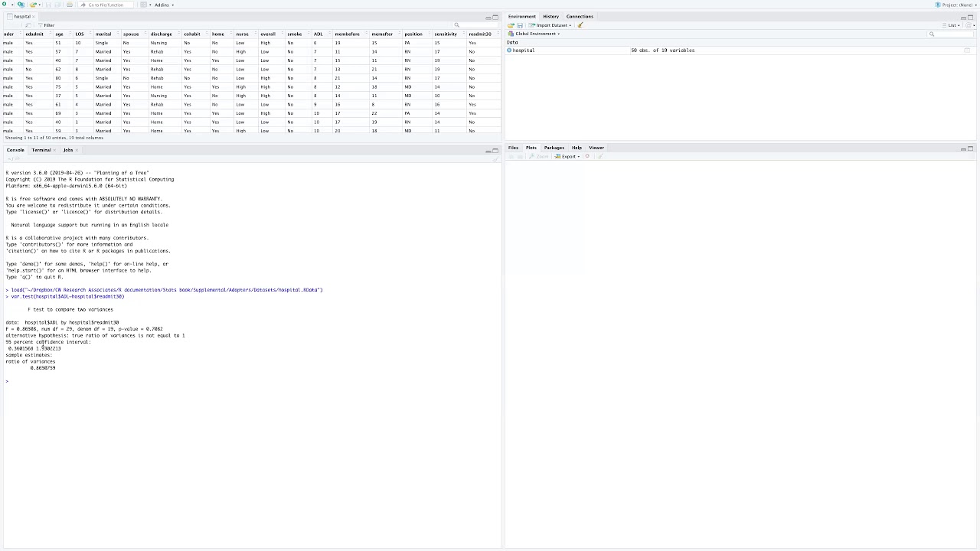Click the Save workspace disk icon
Screen dimensions: 980x551
[x=520, y=25]
